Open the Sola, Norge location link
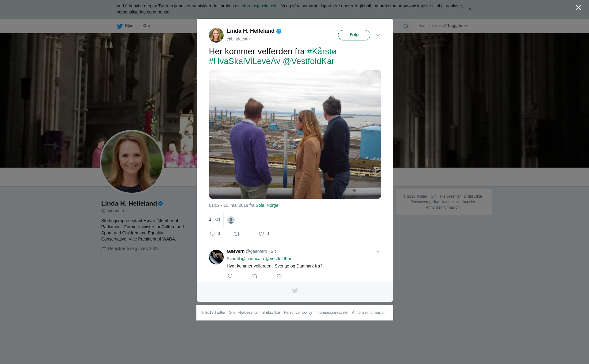 (267, 205)
